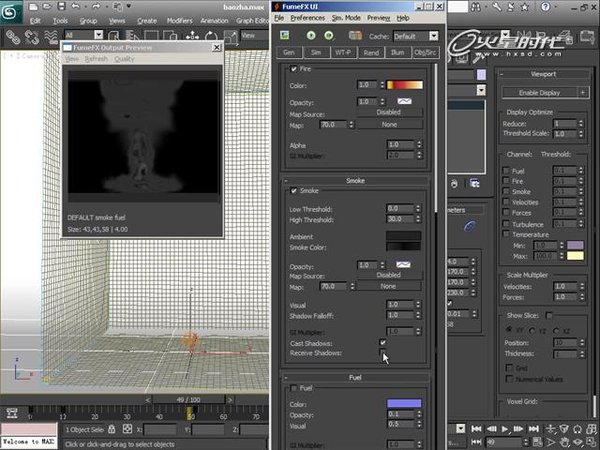Viewport: 600px width, 450px height.
Task: Click the Bind to Space Warp icon
Action: click(x=50, y=36)
